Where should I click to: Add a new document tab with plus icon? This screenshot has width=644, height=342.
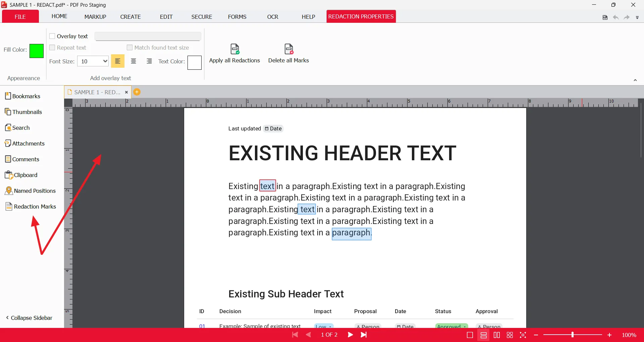coord(137,92)
